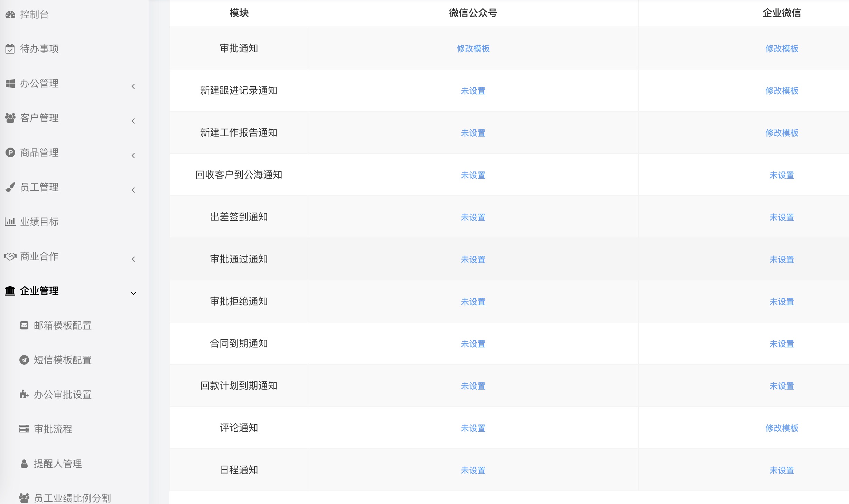Screen dimensions: 849x504
Task: Click the puzzle icon for 办公审批设置
Action: point(24,394)
